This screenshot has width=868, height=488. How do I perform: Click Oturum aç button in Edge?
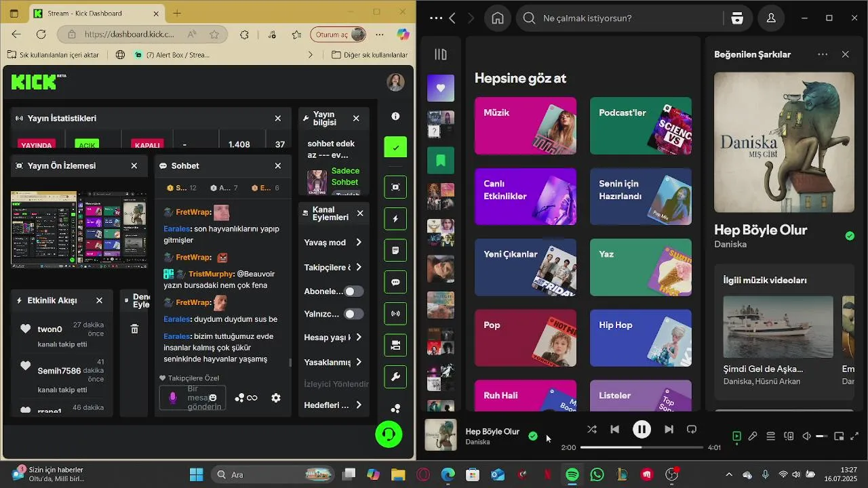click(x=338, y=35)
